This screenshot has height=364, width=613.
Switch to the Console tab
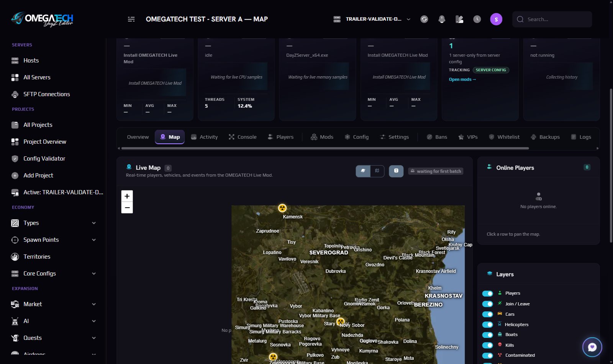243,137
